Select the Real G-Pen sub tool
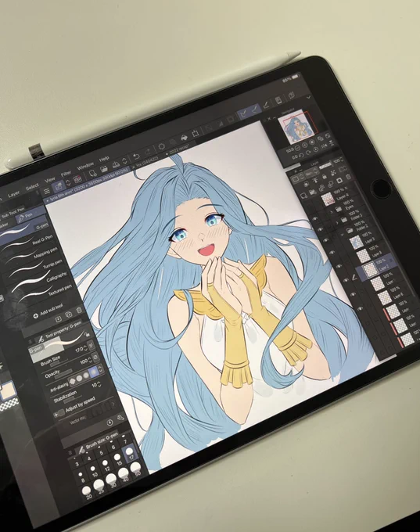 [28, 243]
